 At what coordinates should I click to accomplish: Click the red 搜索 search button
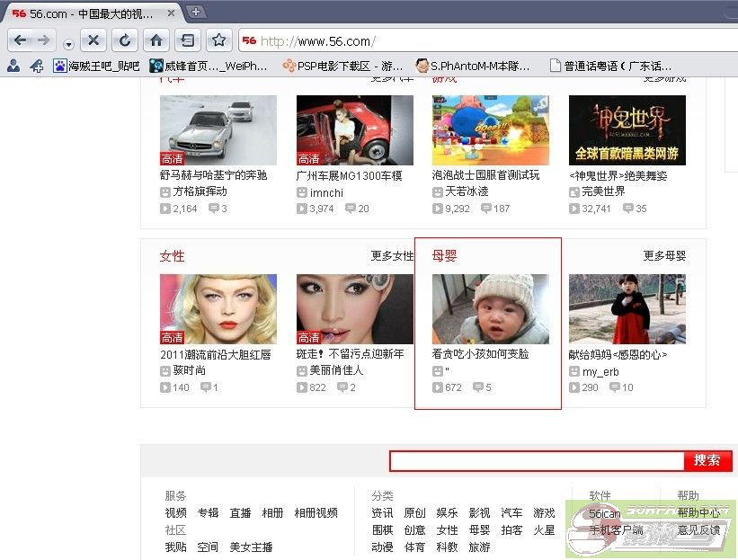click(x=707, y=460)
